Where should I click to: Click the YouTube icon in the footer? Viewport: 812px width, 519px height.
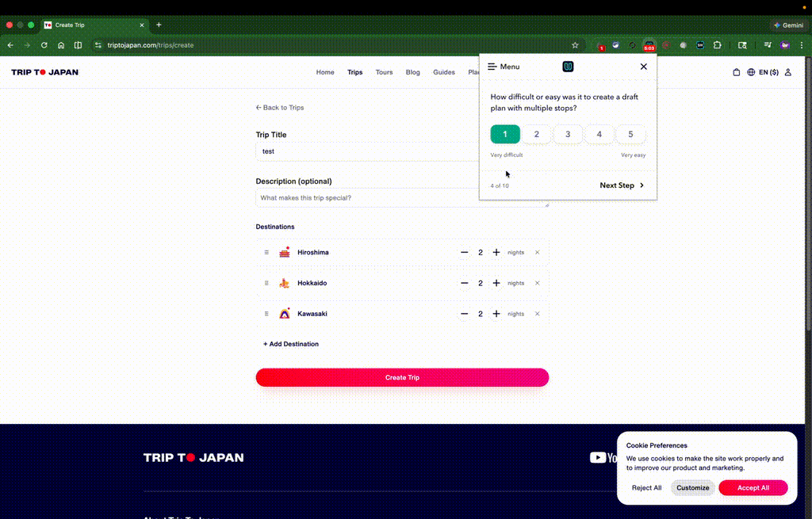(597, 457)
